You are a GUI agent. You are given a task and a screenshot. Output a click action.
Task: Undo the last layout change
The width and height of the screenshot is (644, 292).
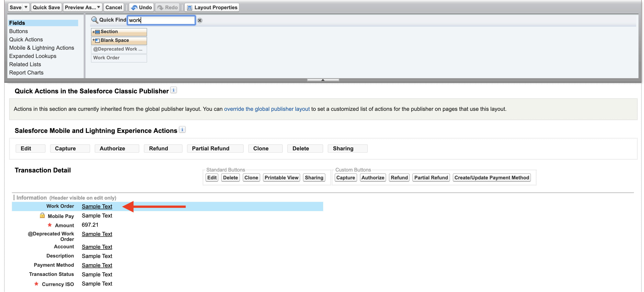click(x=142, y=8)
